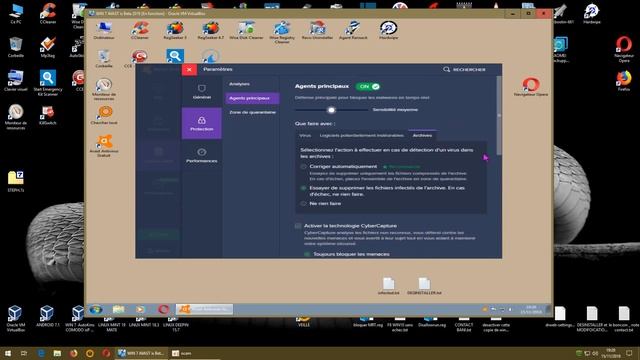The height and width of the screenshot is (360, 640).
Task: Open Clavier visuel on host desktop
Action: click(x=16, y=81)
